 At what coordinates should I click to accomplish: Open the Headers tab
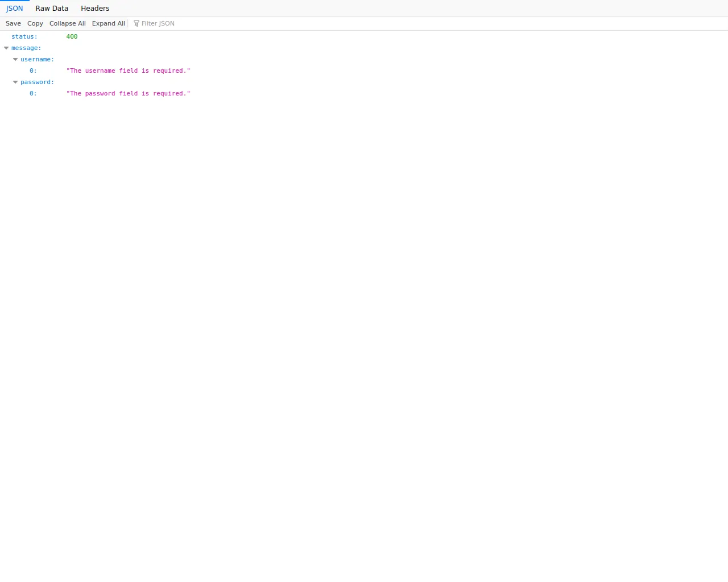click(95, 9)
